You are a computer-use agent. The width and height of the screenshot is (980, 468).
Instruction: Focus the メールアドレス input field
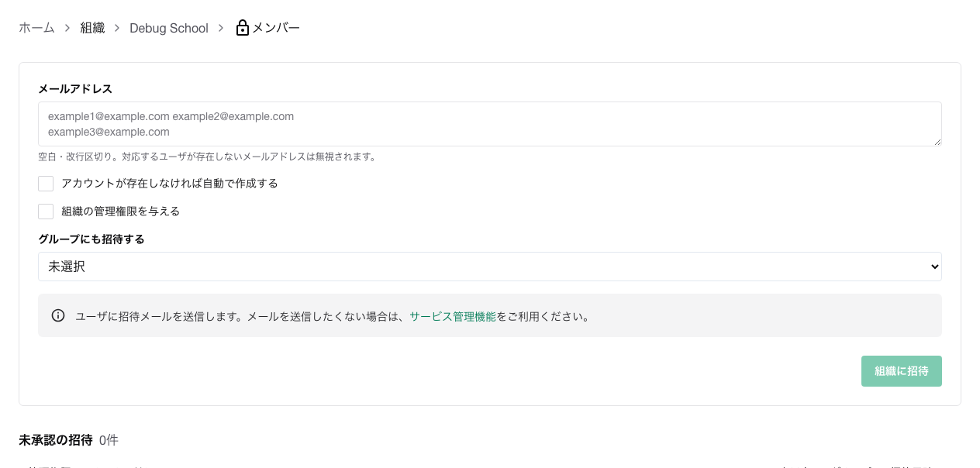pyautogui.click(x=489, y=123)
